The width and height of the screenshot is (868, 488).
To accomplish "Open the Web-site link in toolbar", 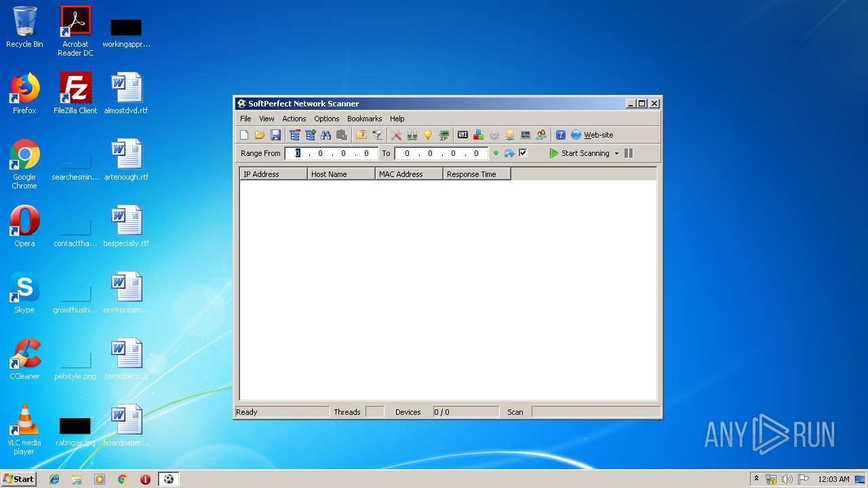I will click(x=592, y=135).
